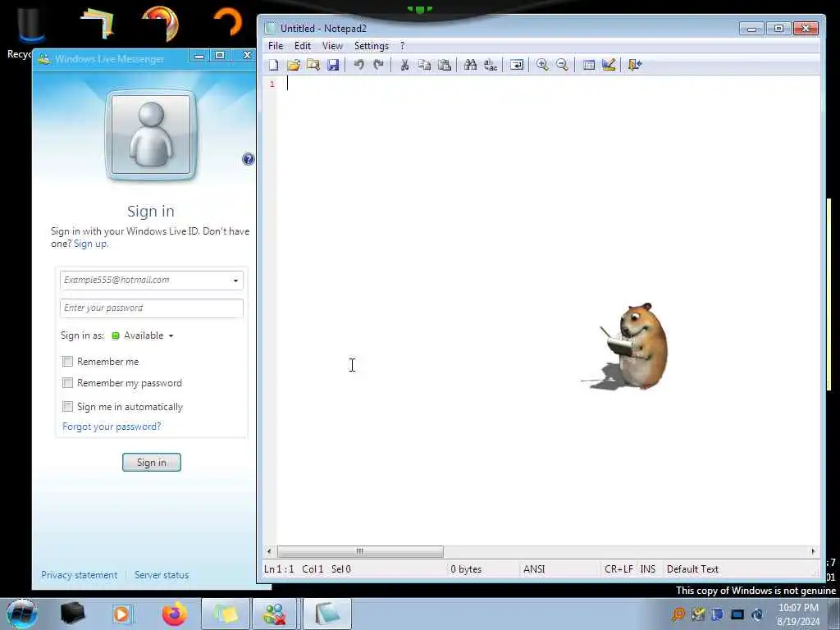Click the black printer icon on taskbar

coord(72,614)
